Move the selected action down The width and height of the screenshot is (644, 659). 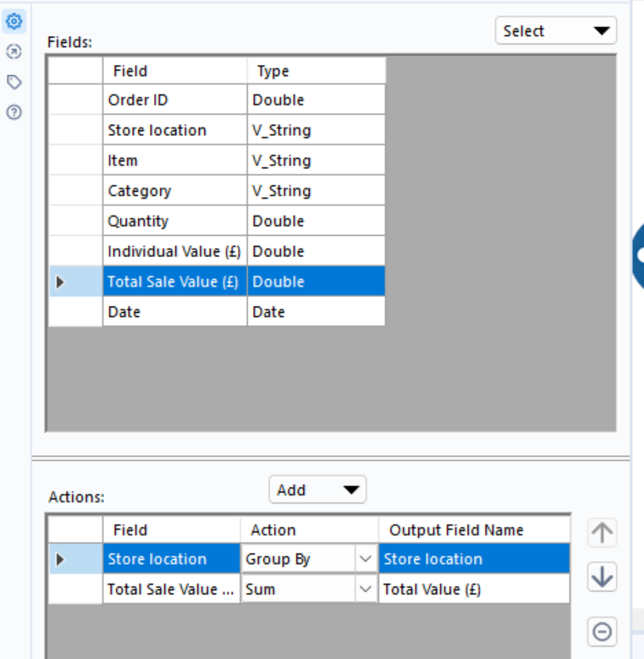(602, 577)
